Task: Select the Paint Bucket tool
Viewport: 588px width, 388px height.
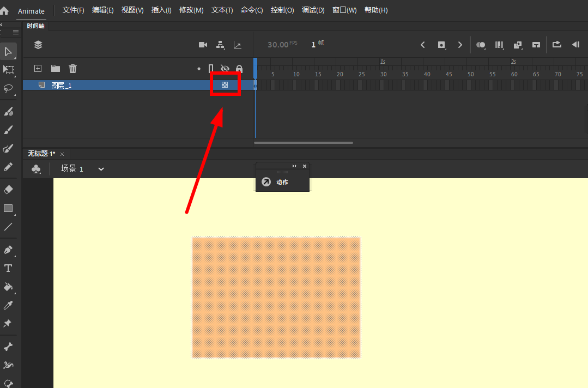Action: coord(8,287)
